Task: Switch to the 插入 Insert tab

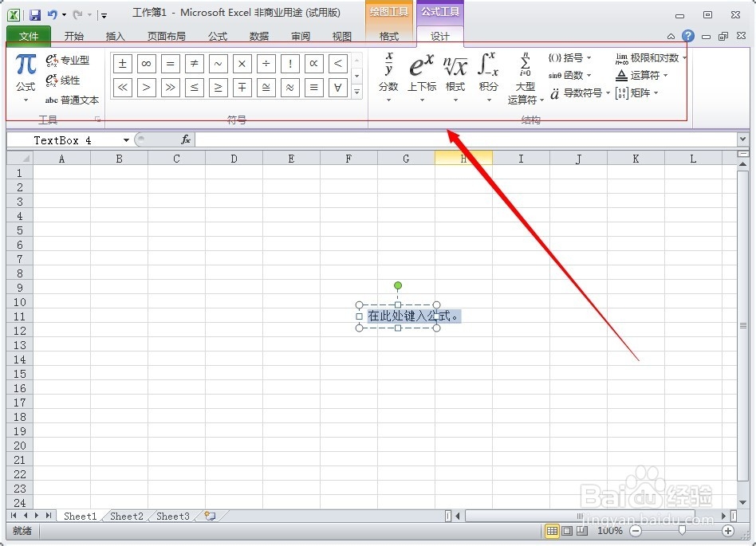Action: point(115,36)
